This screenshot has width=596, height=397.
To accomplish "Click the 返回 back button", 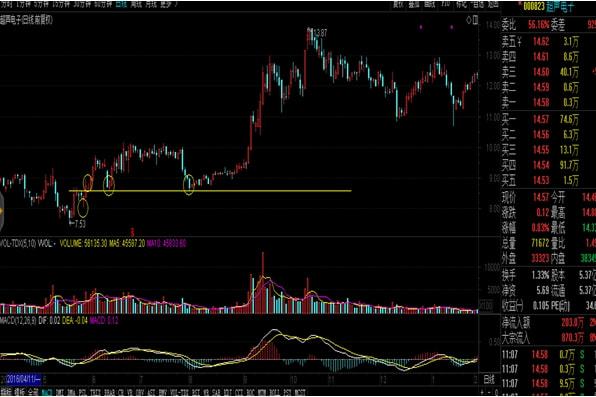I will point(493,4).
